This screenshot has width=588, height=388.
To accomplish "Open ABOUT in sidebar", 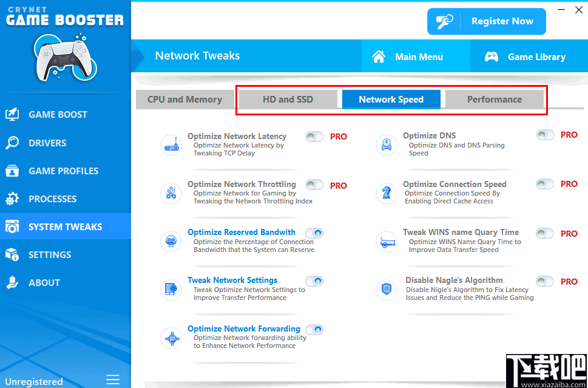I will (66, 282).
